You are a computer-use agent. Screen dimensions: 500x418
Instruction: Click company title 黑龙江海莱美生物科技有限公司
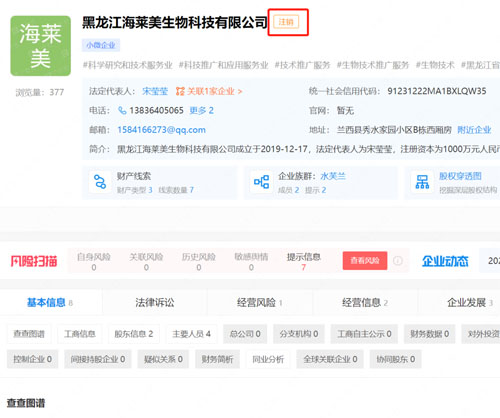click(175, 22)
